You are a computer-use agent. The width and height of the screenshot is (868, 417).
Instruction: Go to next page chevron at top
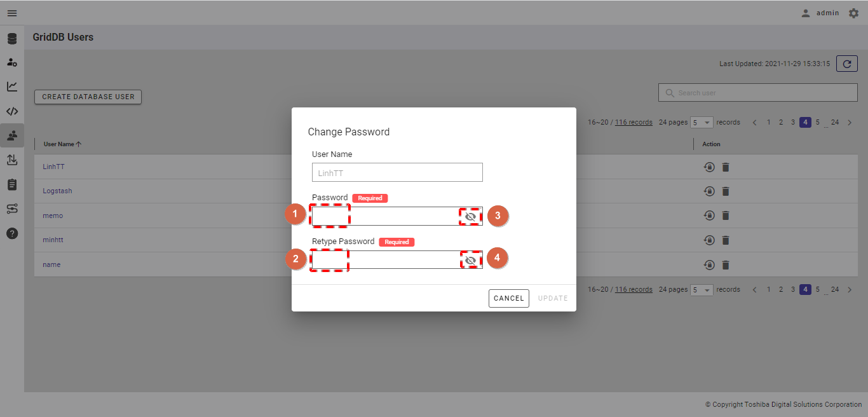pos(850,123)
